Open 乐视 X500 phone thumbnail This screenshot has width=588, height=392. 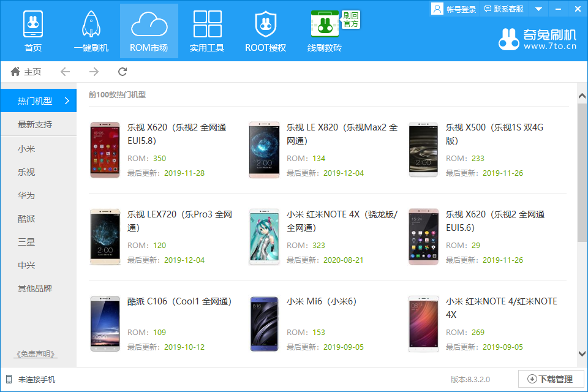pyautogui.click(x=423, y=149)
